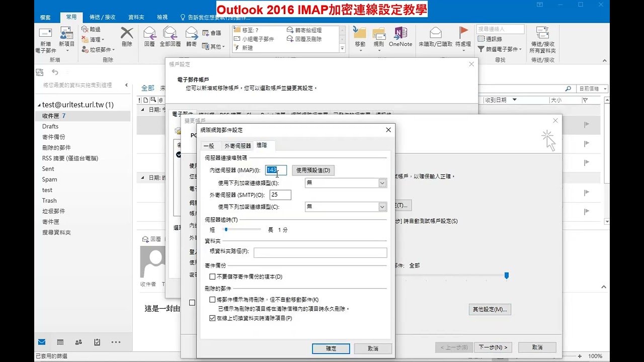Click the Ignore (略過) icon in ribbon
Viewport: 644px width, 362px height.
[85, 30]
